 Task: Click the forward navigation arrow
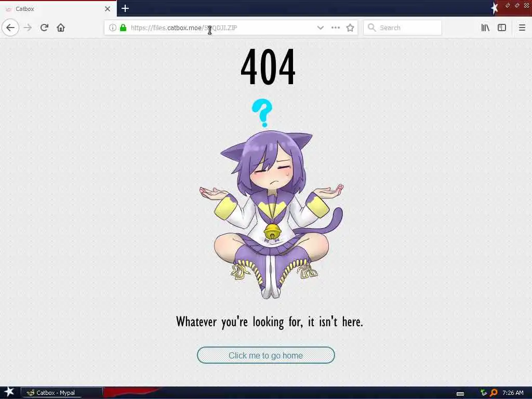(28, 28)
